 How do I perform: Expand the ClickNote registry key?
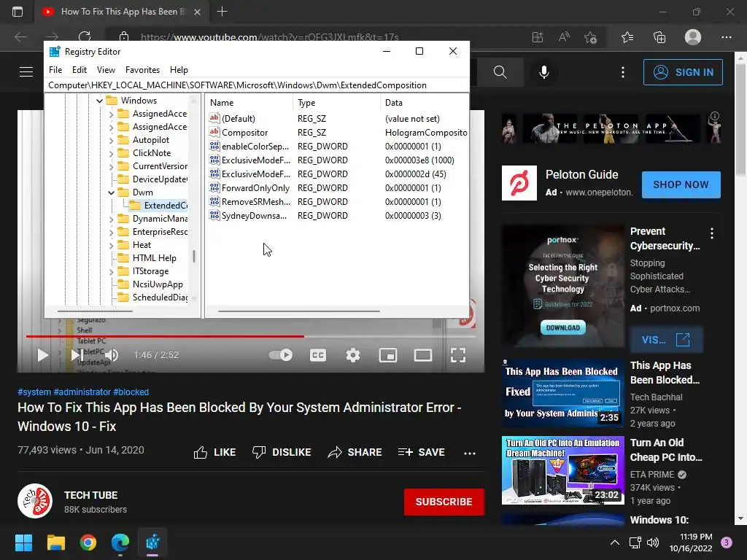(x=111, y=153)
